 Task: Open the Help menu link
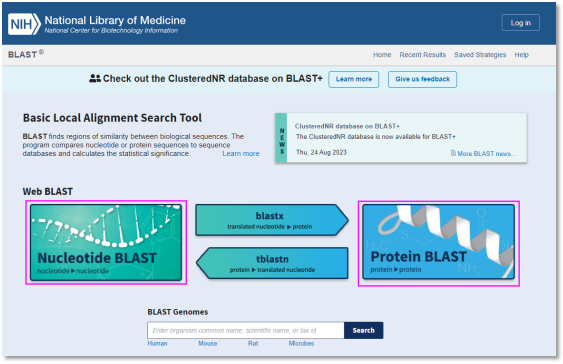[x=521, y=55]
